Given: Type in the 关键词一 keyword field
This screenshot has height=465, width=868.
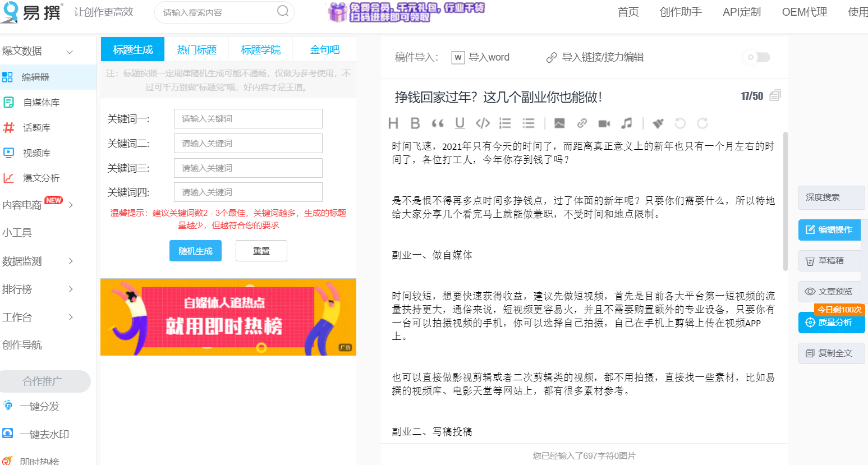Looking at the screenshot, I should [x=248, y=118].
